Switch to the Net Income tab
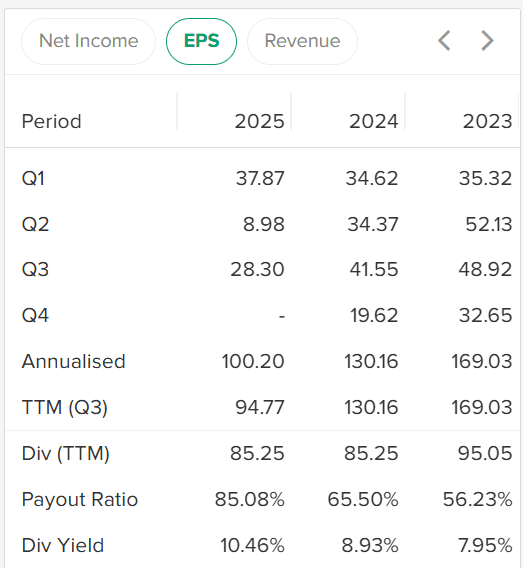Screen dimensions: 523x568 (x=88, y=41)
